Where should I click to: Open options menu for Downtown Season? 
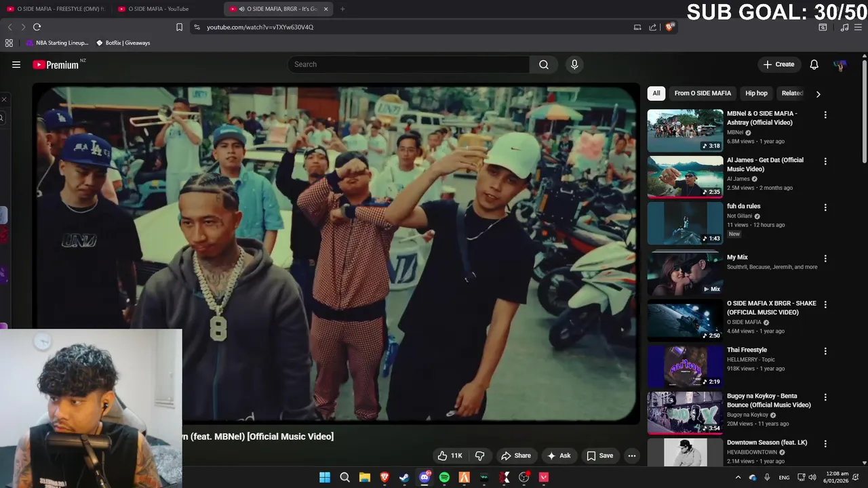825,443
